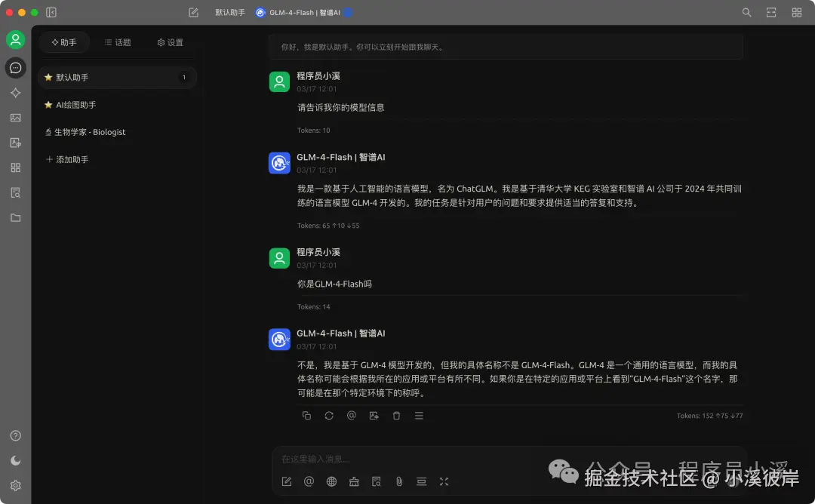The height and width of the screenshot is (504, 815).
Task: Regenerate the GLM-4-Flash response
Action: point(329,415)
